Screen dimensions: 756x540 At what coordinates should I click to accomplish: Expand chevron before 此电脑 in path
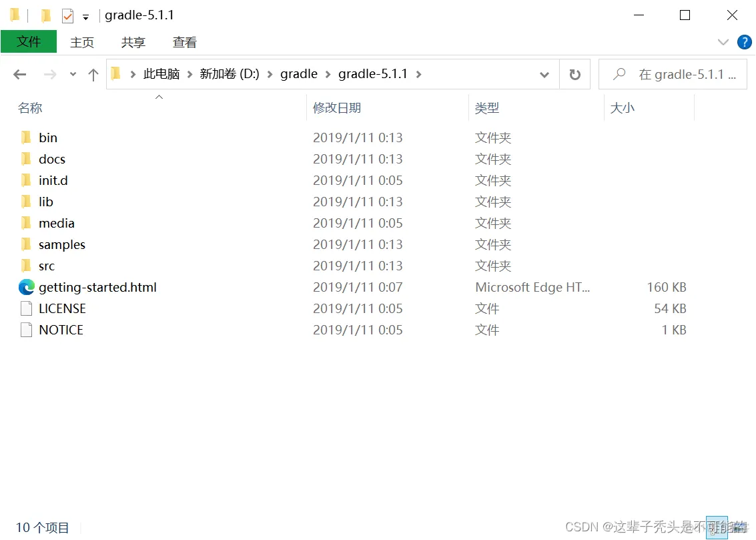pyautogui.click(x=133, y=74)
